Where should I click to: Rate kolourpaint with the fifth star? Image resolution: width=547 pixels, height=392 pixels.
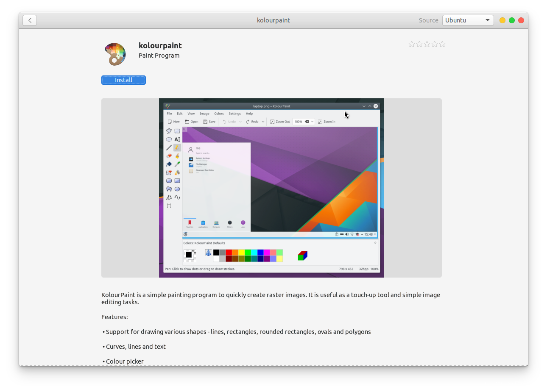click(442, 44)
